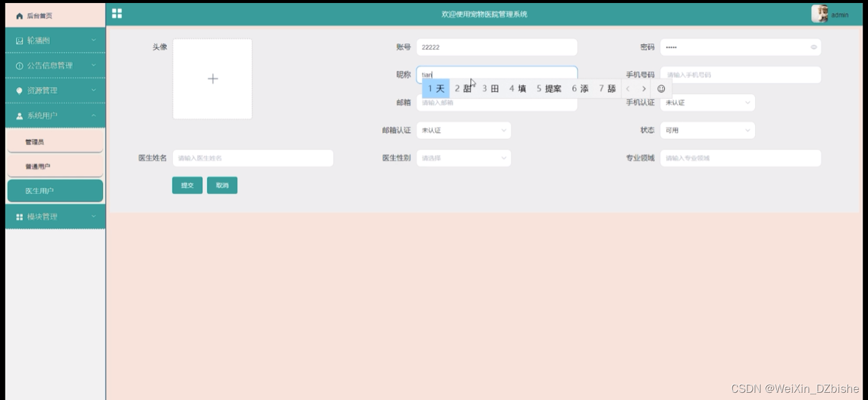Open the admin avatar menu
The height and width of the screenshot is (400, 868).
pyautogui.click(x=820, y=14)
